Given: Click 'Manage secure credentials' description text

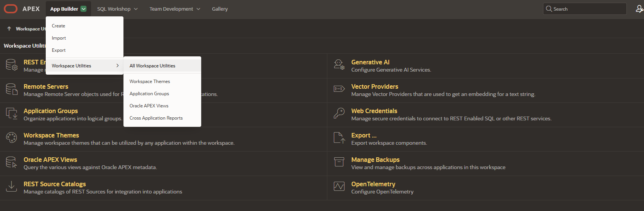Looking at the screenshot, I should pyautogui.click(x=451, y=118).
